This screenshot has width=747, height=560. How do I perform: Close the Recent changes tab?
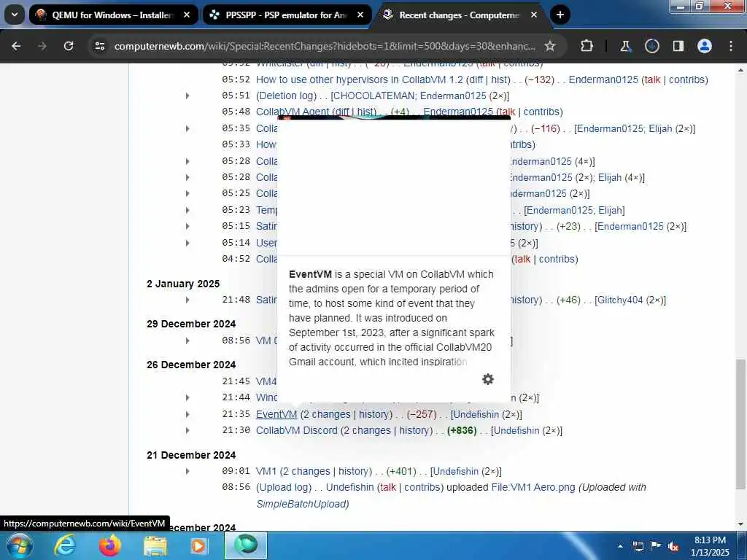(x=534, y=15)
